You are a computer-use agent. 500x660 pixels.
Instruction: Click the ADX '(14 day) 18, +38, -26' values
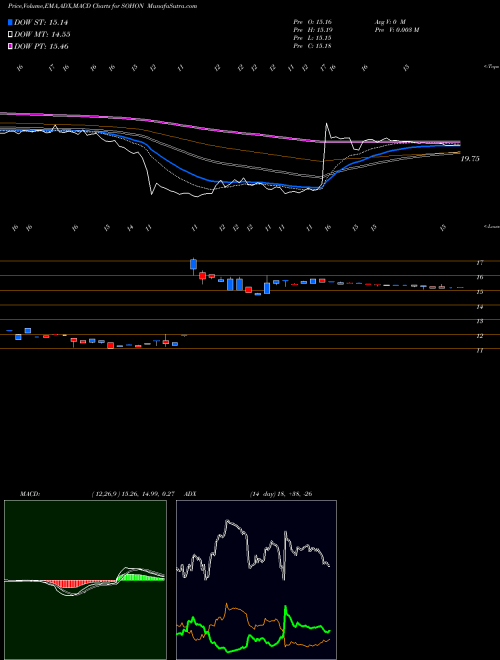[281, 494]
